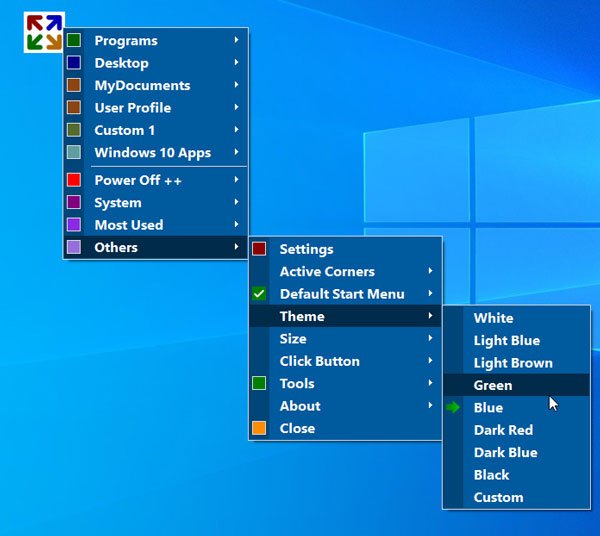The image size is (600, 536).
Task: Open the System menu entry
Action: 156,202
